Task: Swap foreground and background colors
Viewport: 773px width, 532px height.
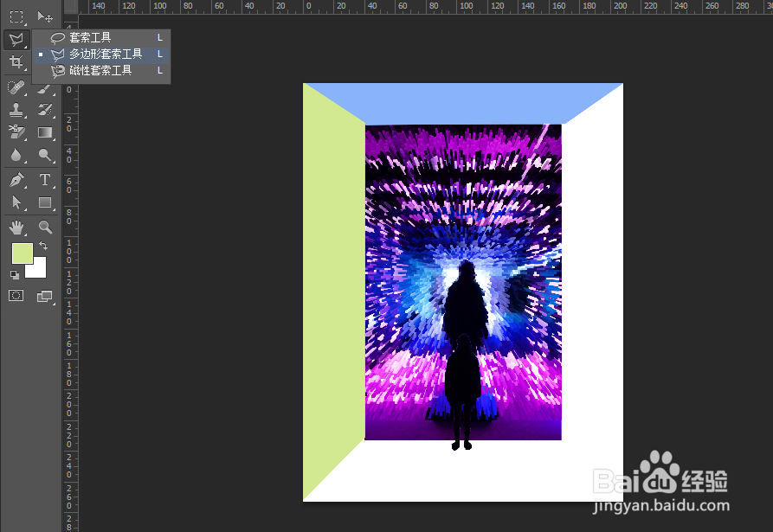Action: pyautogui.click(x=43, y=246)
